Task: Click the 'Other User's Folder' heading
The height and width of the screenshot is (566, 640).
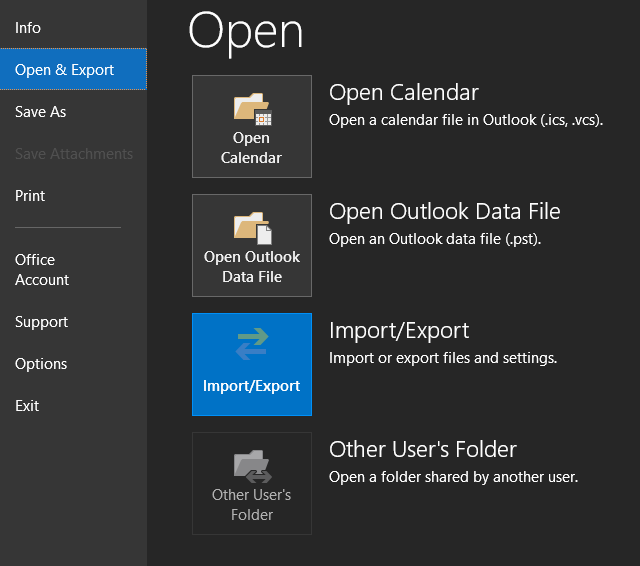Action: click(423, 449)
